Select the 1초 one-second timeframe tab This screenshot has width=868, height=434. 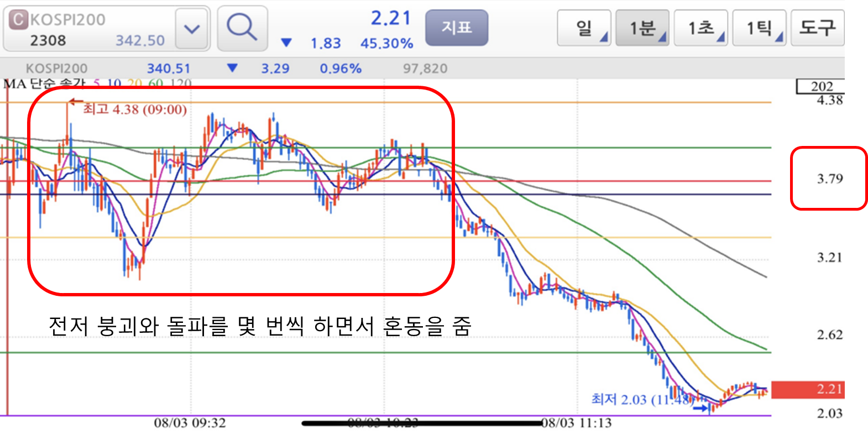701,28
